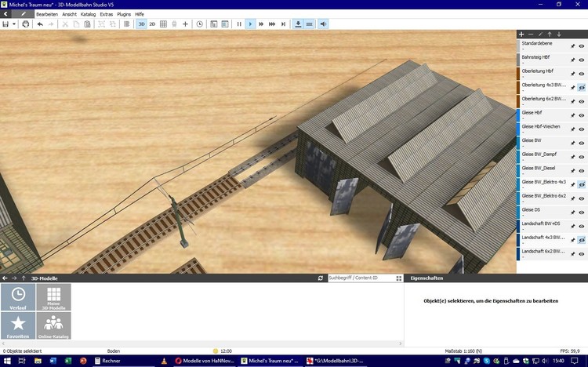Select the Gleise BW_Dampf layer
This screenshot has width=588, height=367.
pyautogui.click(x=541, y=156)
